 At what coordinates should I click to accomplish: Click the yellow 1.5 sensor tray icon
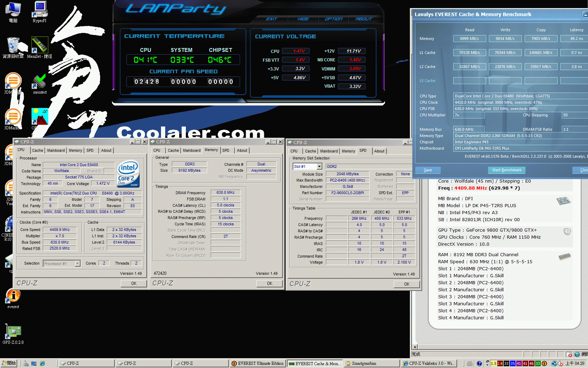click(x=493, y=364)
